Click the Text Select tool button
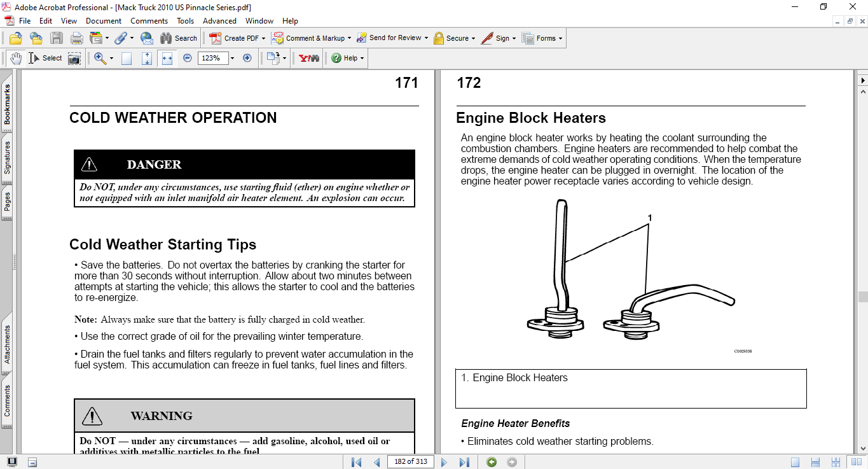This screenshot has width=868, height=469. coord(46,58)
